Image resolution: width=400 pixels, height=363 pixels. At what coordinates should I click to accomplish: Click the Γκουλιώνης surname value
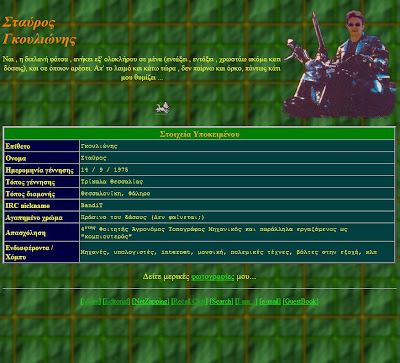(99, 146)
